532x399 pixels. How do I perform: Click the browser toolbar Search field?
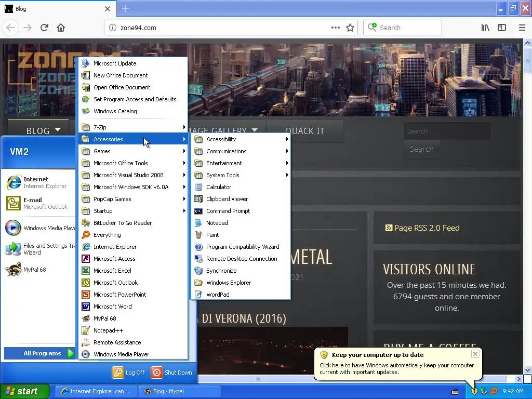click(x=403, y=28)
